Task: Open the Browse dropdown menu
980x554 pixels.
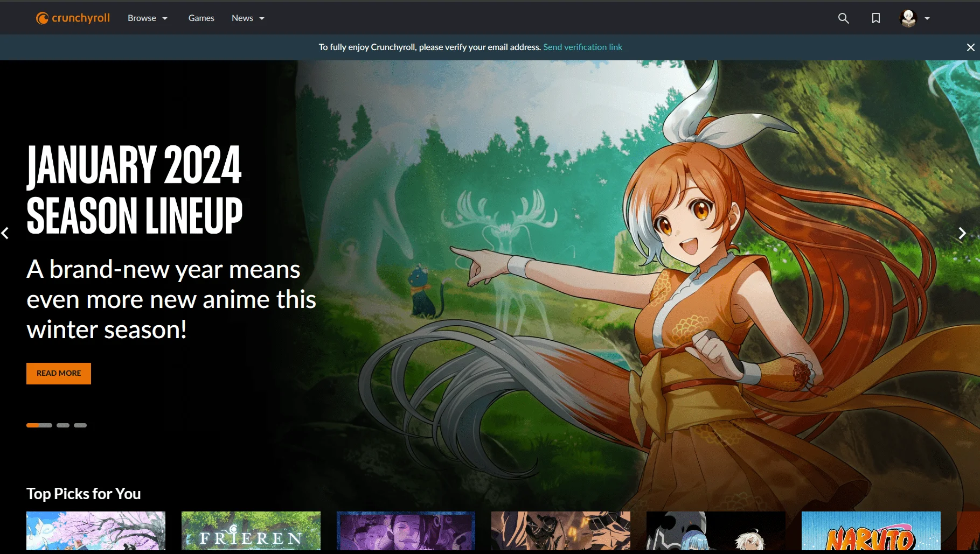Action: click(148, 18)
